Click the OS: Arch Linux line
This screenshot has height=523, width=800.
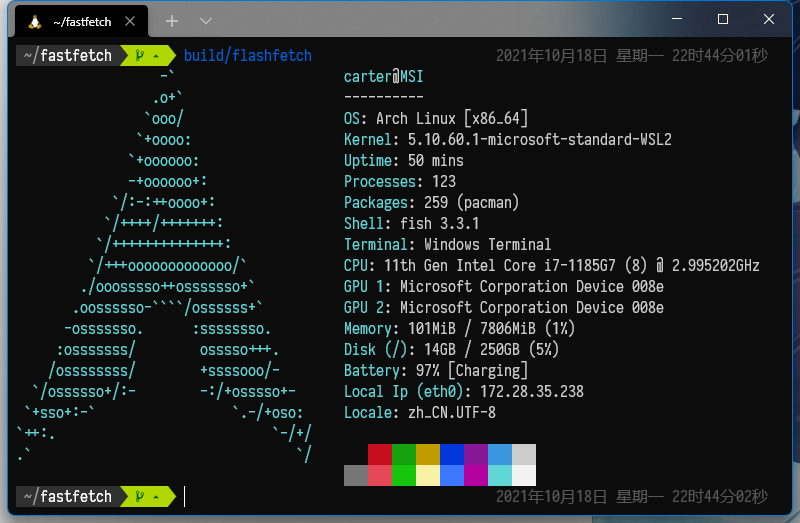point(436,118)
